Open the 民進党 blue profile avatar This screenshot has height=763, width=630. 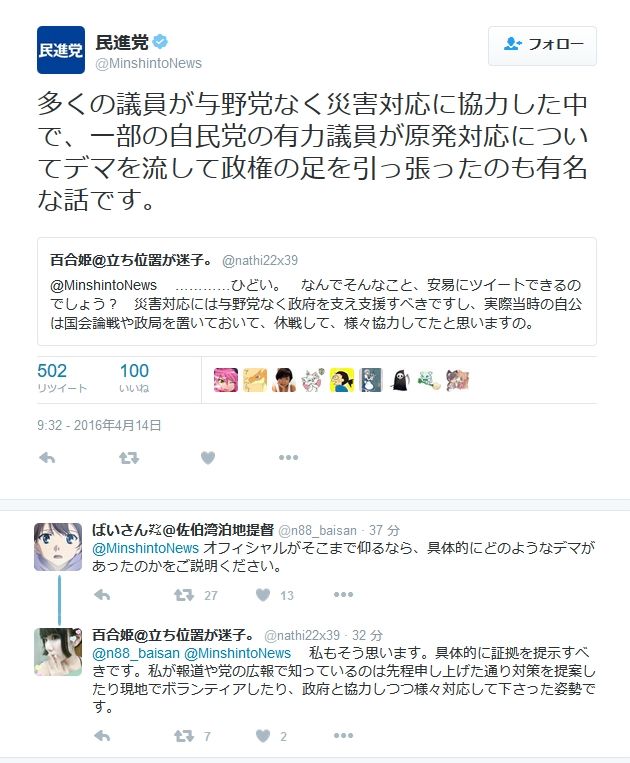point(61,50)
